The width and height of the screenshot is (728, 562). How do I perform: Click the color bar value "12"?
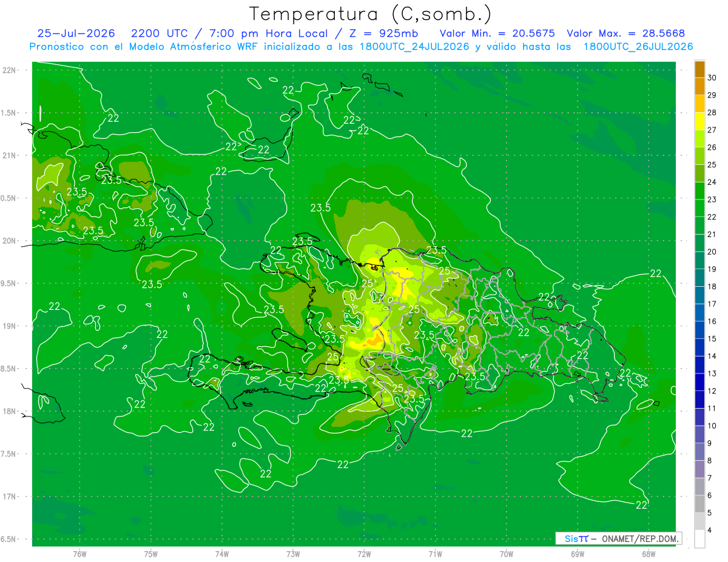[712, 391]
